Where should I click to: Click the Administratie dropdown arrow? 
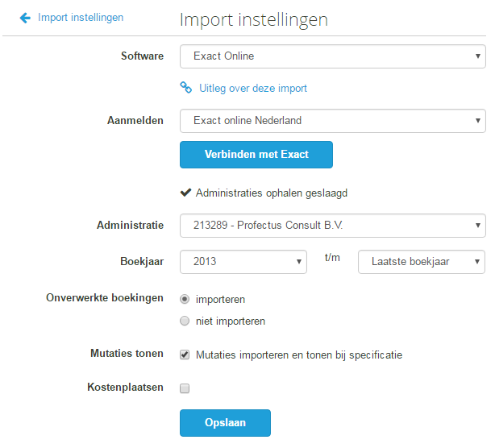click(x=477, y=226)
